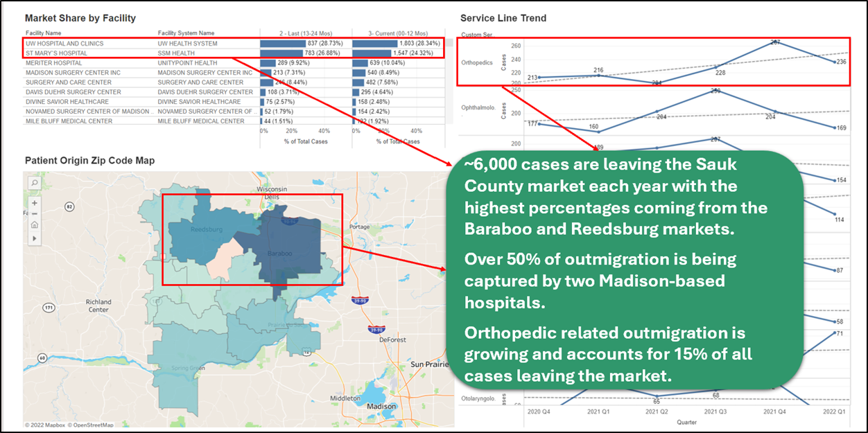
Task: Select Mile Bluff Medical Center row
Action: 69,121
